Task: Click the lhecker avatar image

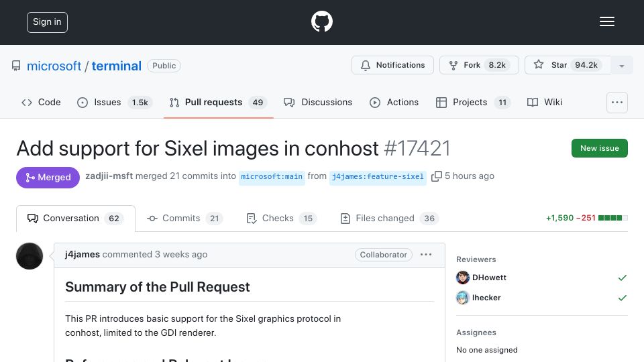Action: pos(463,298)
